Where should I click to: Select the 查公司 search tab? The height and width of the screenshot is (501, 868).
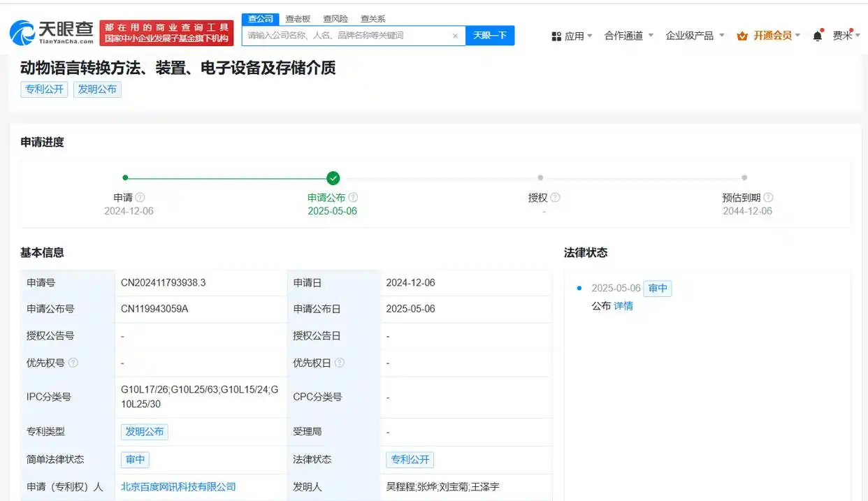point(261,19)
